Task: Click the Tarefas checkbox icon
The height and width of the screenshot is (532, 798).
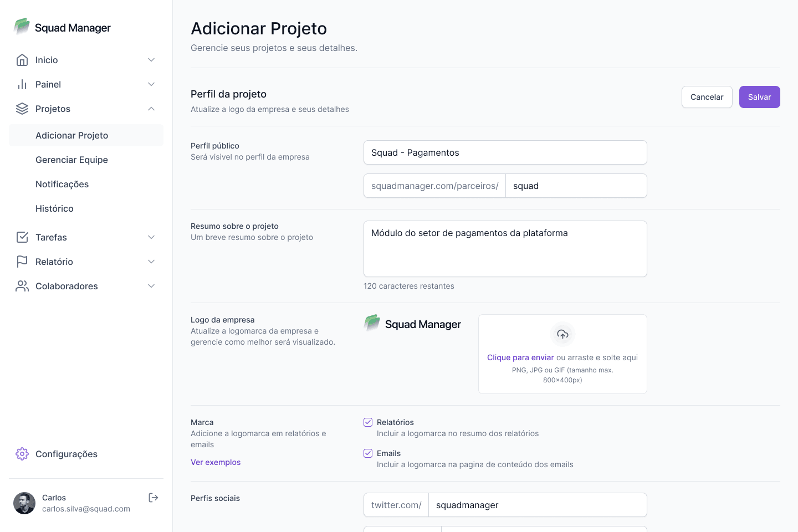Action: pyautogui.click(x=22, y=237)
